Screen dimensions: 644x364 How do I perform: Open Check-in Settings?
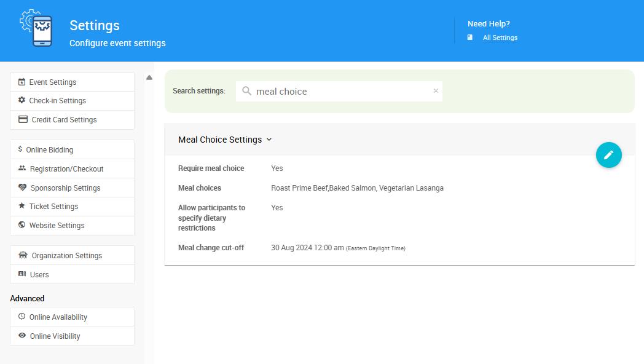tap(57, 101)
